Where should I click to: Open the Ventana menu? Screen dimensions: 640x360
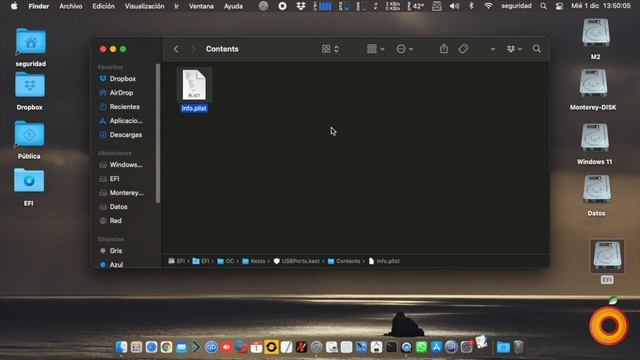coord(201,6)
